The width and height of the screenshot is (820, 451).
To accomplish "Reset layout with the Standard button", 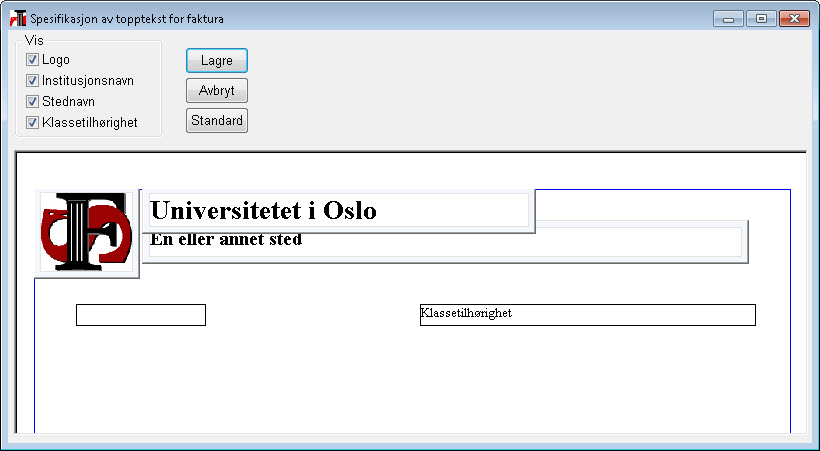I will pyautogui.click(x=217, y=120).
